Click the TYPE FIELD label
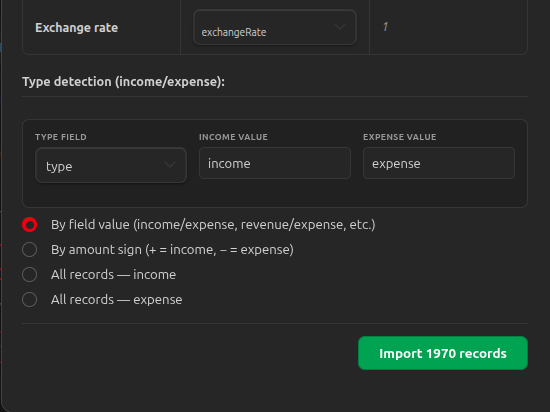Screen dimensions: 550x412 click(61, 137)
